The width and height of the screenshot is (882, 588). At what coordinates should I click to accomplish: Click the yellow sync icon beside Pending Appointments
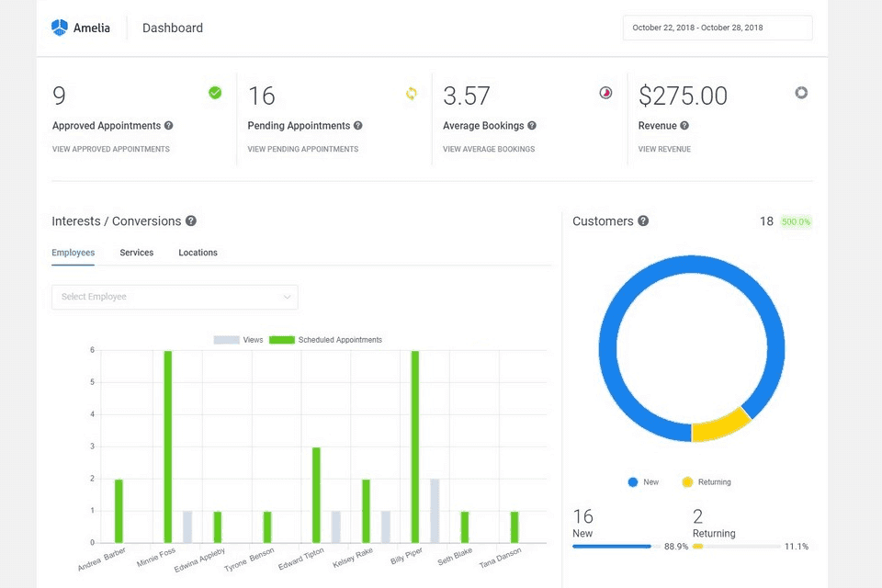coord(411,93)
